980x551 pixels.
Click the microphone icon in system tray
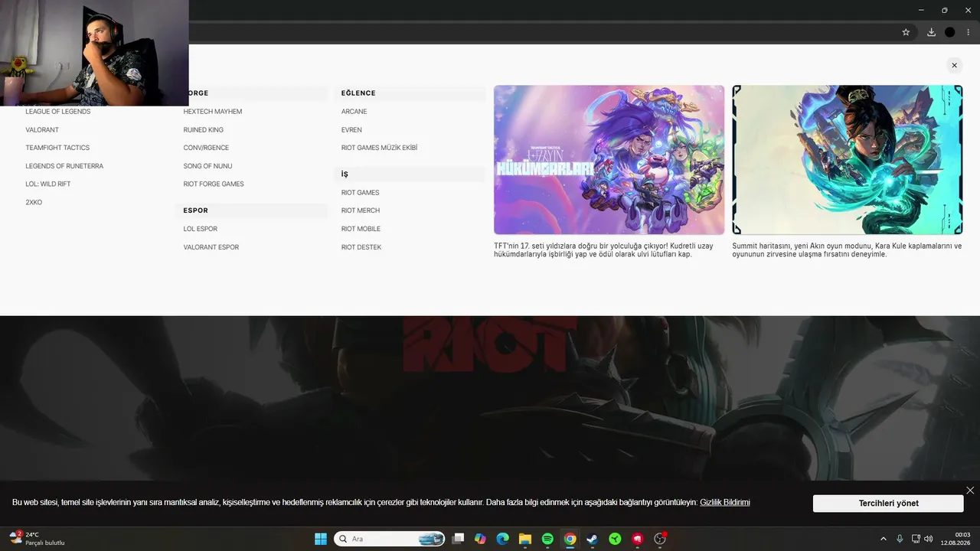[x=900, y=539]
